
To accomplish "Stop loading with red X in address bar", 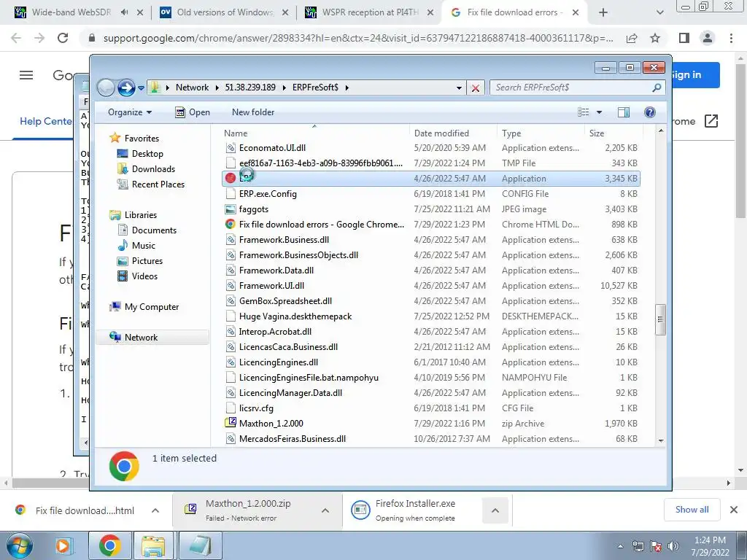I will [x=476, y=88].
